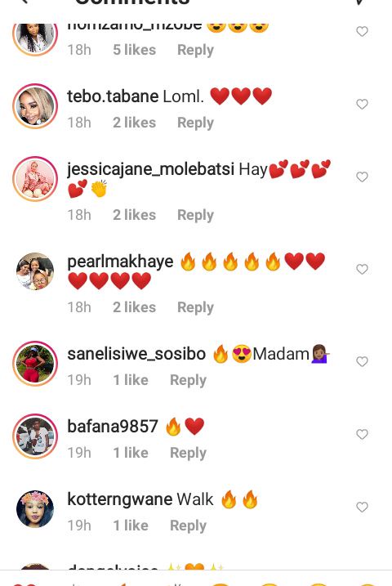Like jessicajane_molebatsi's comment heart icon

click(362, 177)
